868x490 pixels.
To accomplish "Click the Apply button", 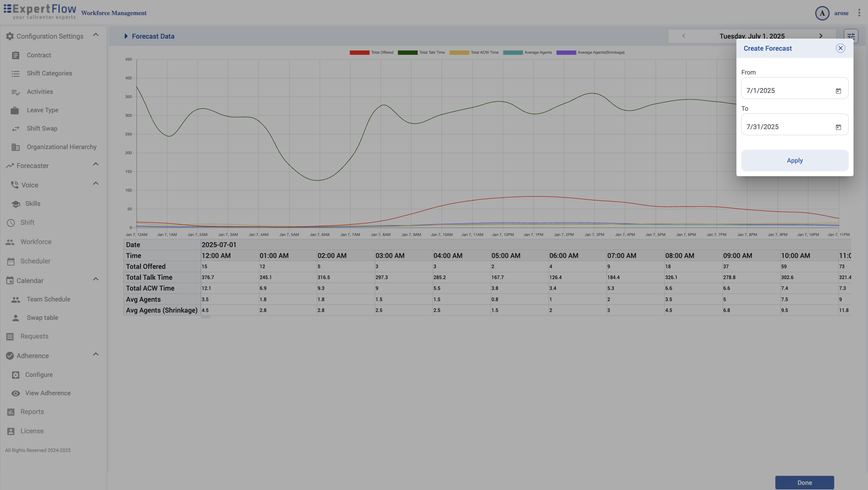I will click(795, 160).
